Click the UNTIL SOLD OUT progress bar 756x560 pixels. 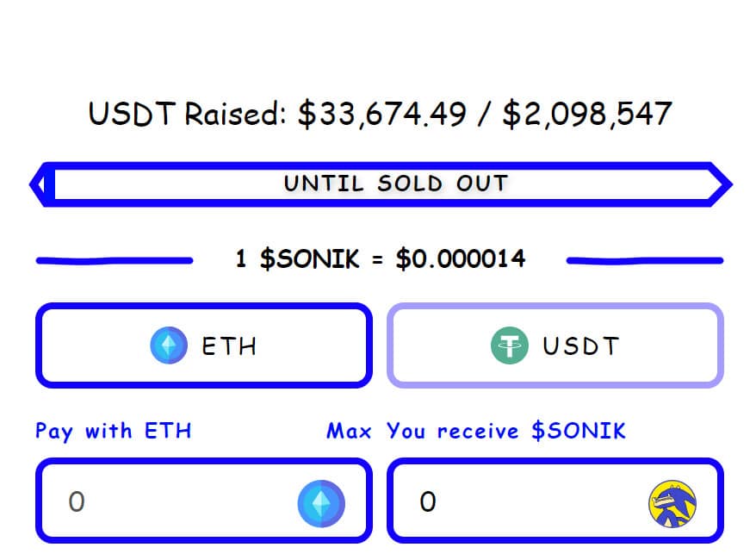[x=379, y=184]
